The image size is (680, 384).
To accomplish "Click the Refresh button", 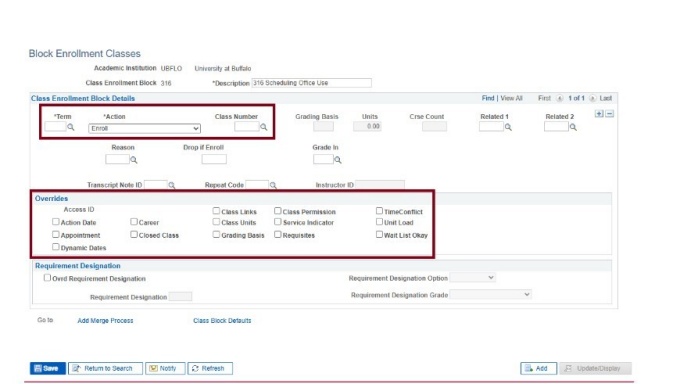I will (210, 368).
